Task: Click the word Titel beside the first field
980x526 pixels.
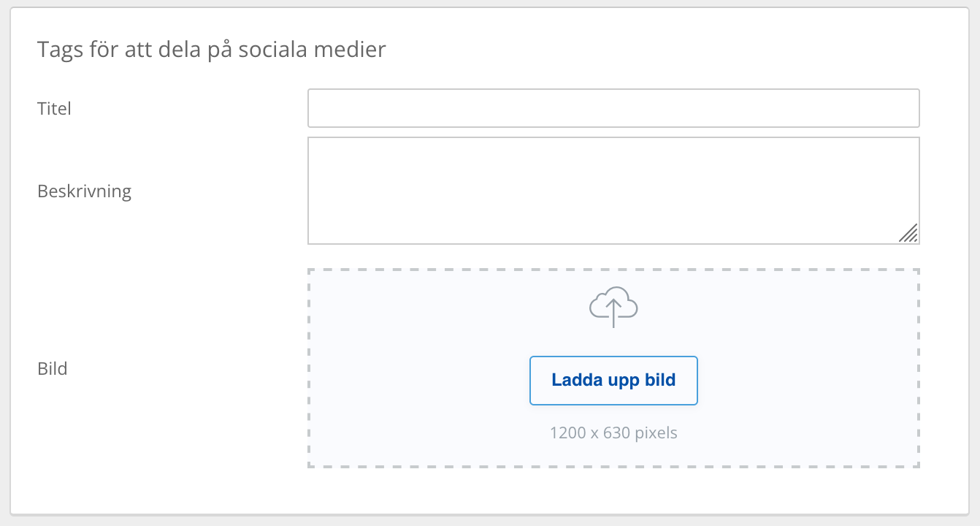Action: coord(54,109)
